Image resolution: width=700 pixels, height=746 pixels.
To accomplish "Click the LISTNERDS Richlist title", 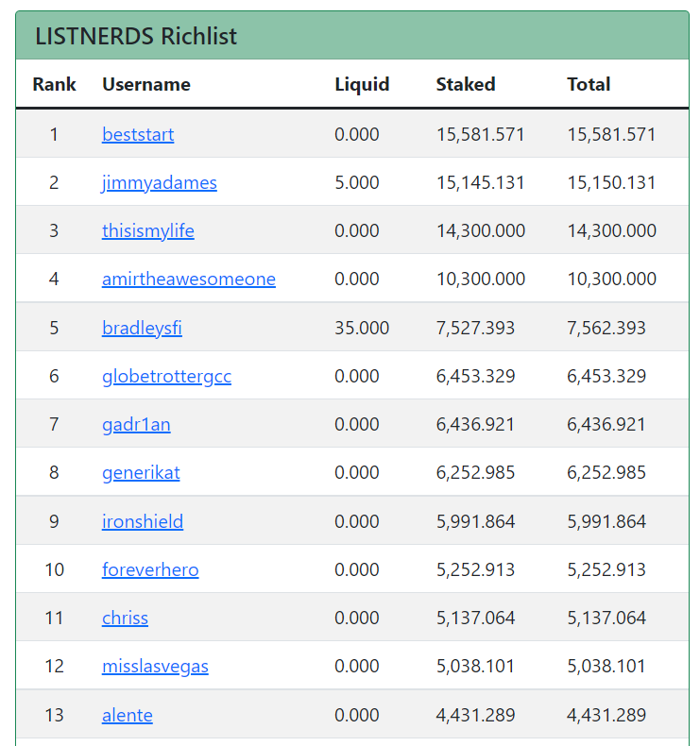I will click(136, 36).
